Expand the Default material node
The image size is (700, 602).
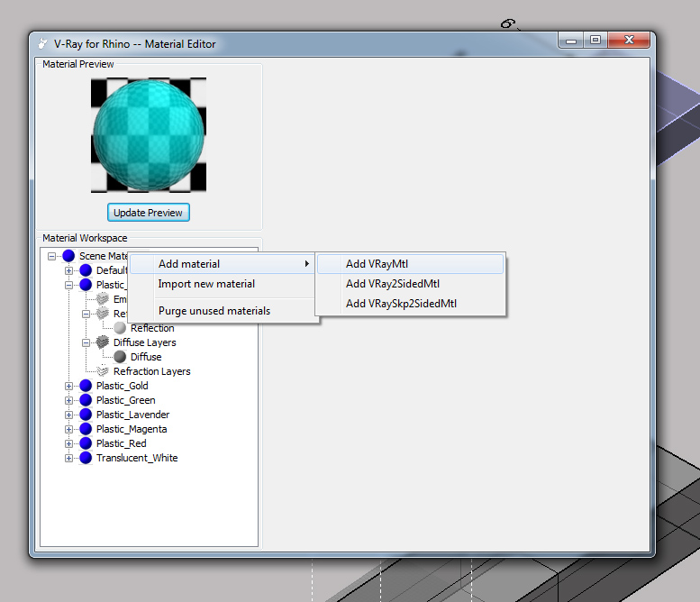tap(68, 270)
